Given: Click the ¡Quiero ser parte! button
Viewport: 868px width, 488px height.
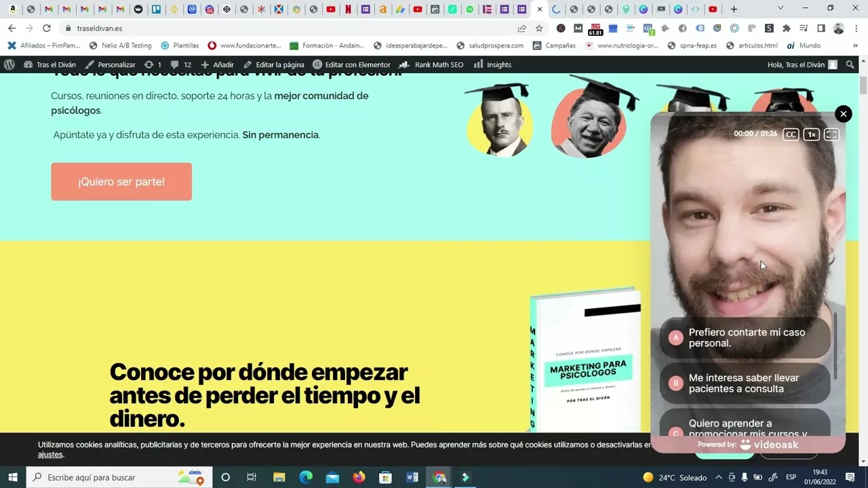Looking at the screenshot, I should pos(121,182).
